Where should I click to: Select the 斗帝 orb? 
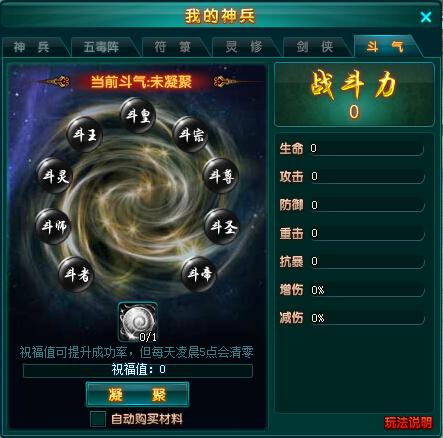[x=199, y=275]
